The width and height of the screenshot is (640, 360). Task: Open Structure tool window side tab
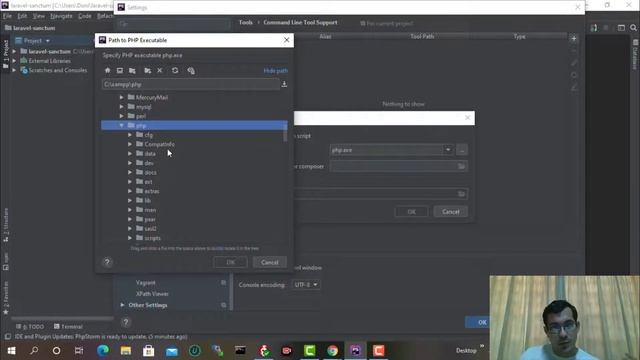click(6, 224)
